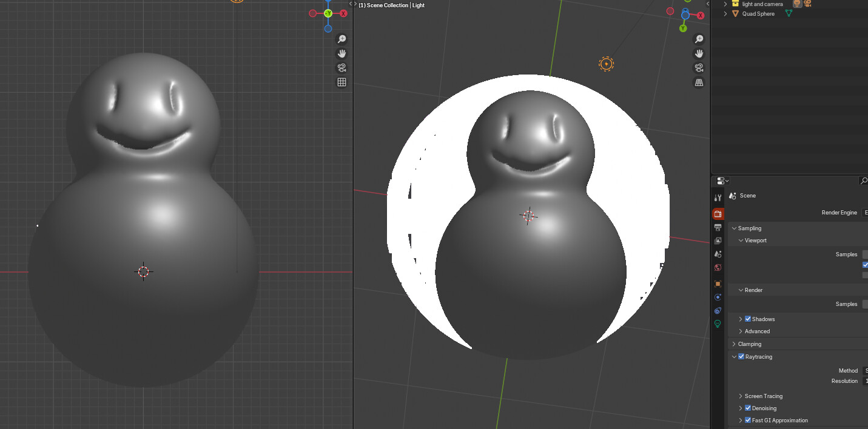Click the 'Resolution' label under Raytracing
This screenshot has width=868, height=429.
click(x=844, y=381)
